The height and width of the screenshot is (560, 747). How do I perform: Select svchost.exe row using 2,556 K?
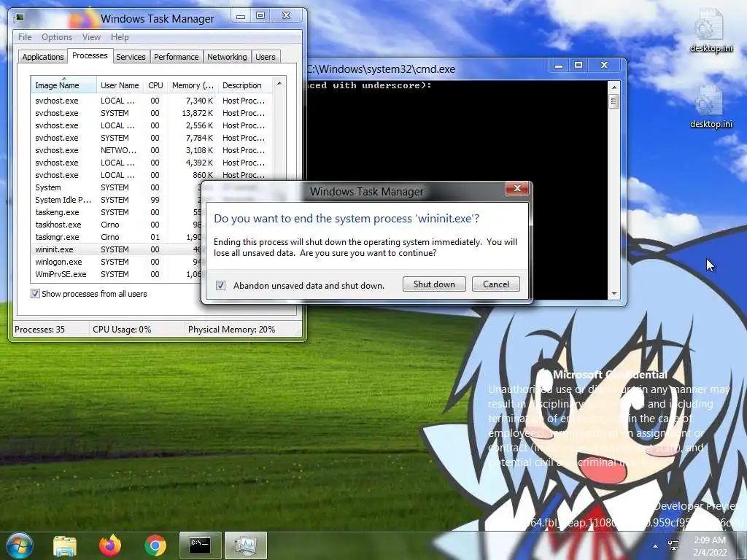(x=152, y=125)
